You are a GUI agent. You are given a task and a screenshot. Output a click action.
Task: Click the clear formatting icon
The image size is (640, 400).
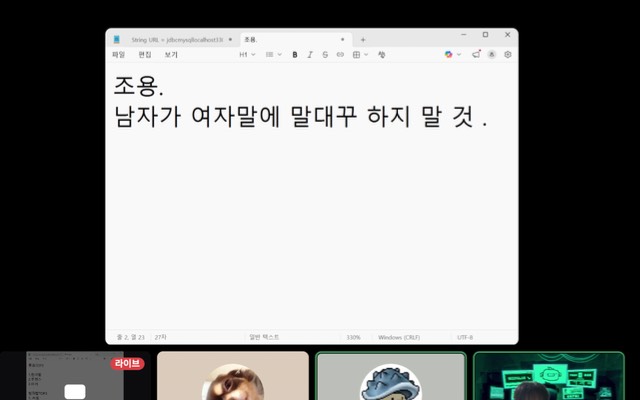point(381,55)
